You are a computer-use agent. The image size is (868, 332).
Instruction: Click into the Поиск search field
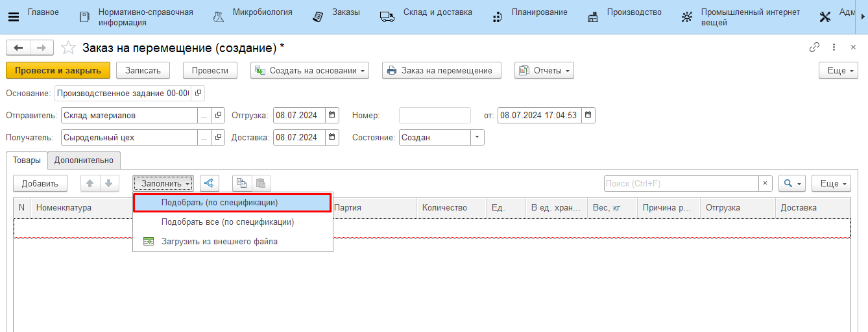(x=680, y=183)
